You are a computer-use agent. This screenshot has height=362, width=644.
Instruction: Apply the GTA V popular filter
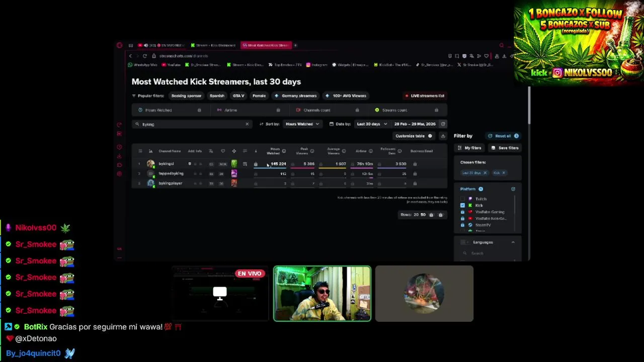[x=238, y=96]
